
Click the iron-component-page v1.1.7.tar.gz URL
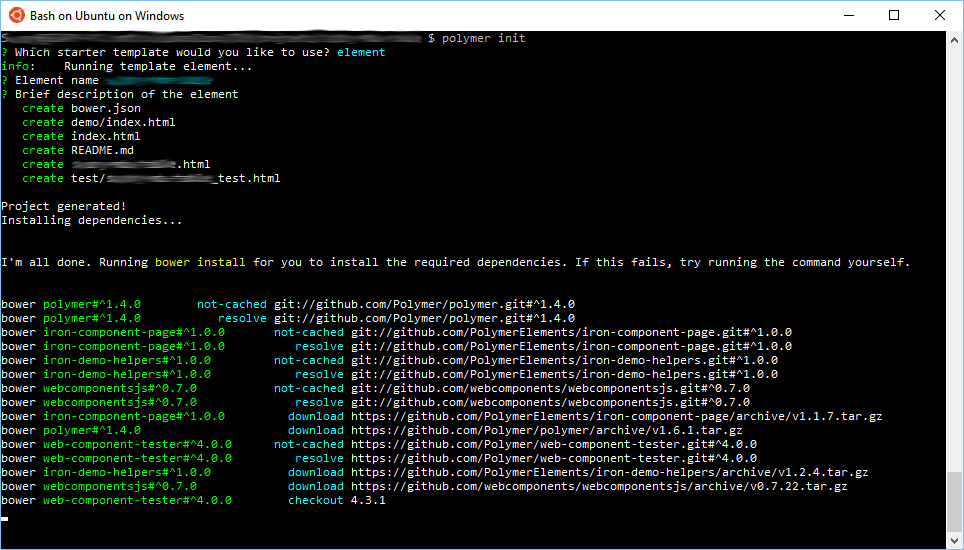point(616,416)
